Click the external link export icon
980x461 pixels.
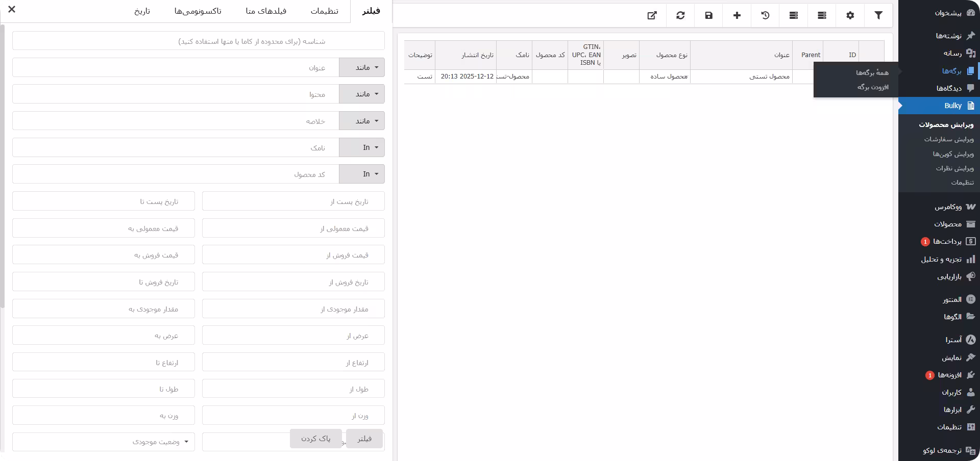[652, 15]
